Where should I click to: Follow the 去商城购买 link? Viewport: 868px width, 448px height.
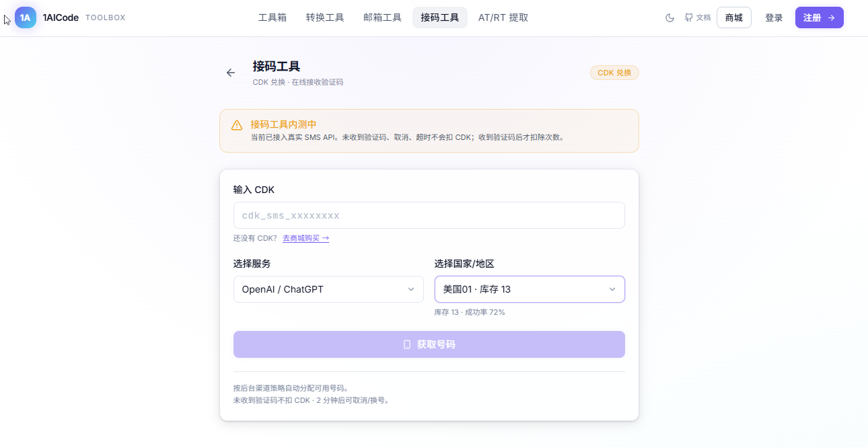(x=305, y=238)
